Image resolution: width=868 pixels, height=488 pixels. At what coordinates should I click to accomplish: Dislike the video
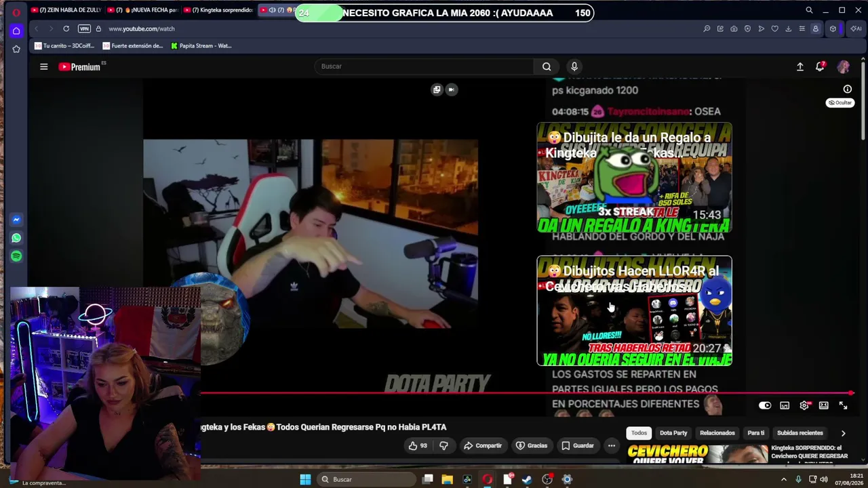click(x=443, y=445)
